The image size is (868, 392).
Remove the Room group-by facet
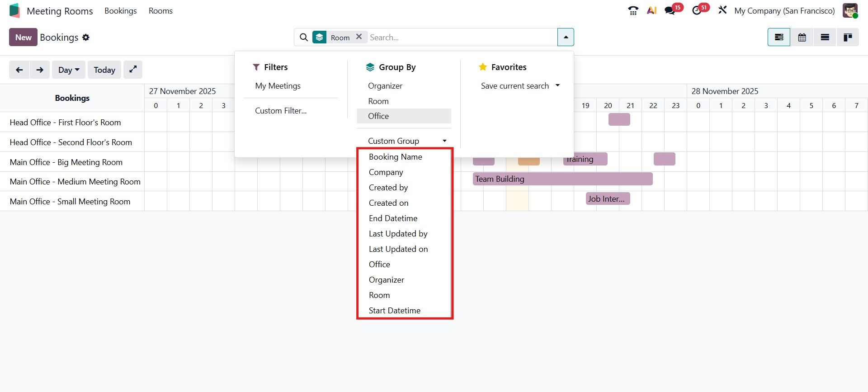(359, 37)
